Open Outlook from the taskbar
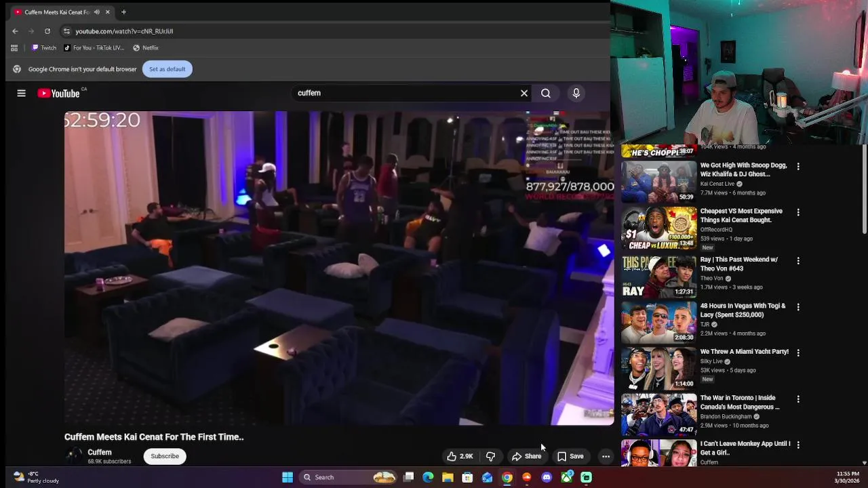This screenshot has width=868, height=488. point(487,478)
